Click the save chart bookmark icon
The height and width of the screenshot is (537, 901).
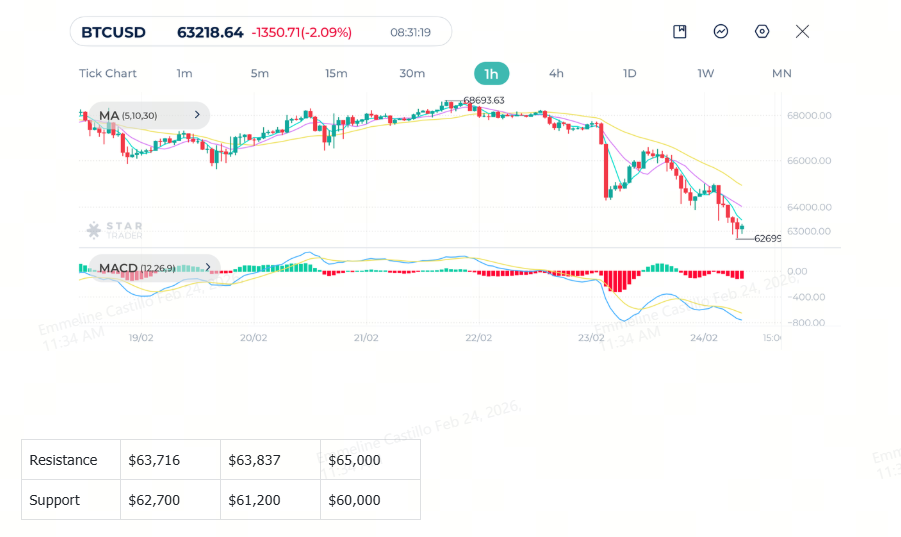[x=680, y=32]
